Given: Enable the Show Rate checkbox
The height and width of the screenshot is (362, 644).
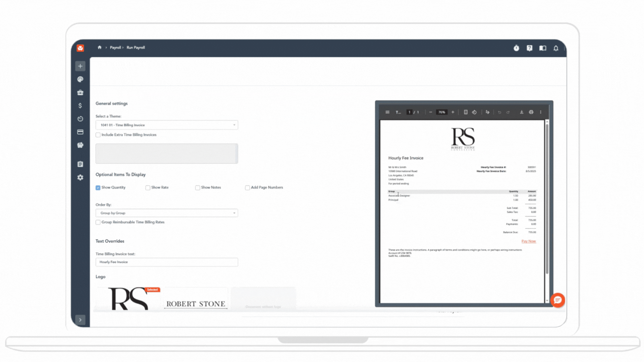Looking at the screenshot, I should [148, 188].
